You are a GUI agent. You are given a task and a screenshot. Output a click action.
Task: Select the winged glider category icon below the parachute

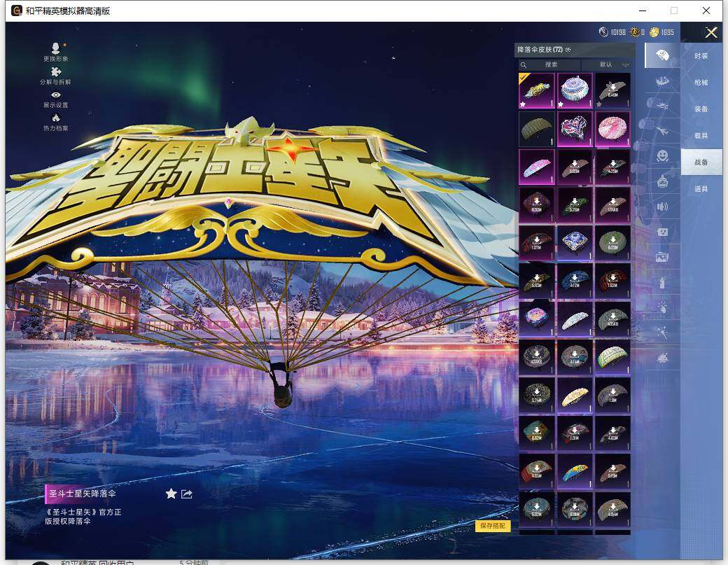coord(662,81)
